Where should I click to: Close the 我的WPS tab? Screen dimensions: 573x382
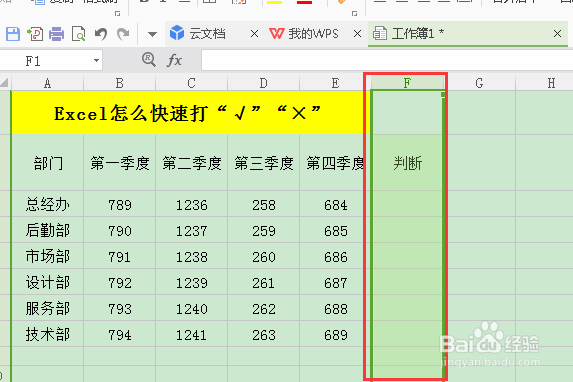(358, 34)
